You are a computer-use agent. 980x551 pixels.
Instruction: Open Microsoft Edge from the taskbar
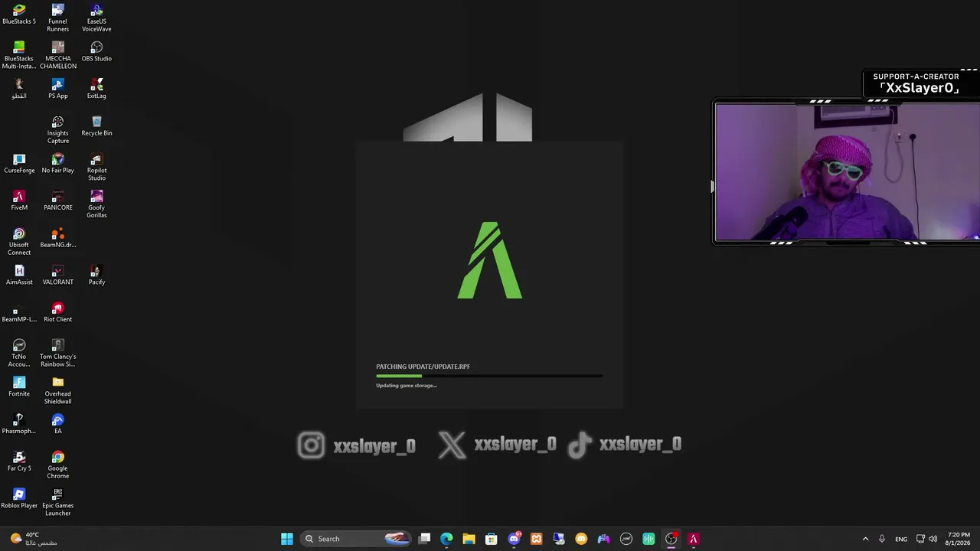click(x=446, y=539)
